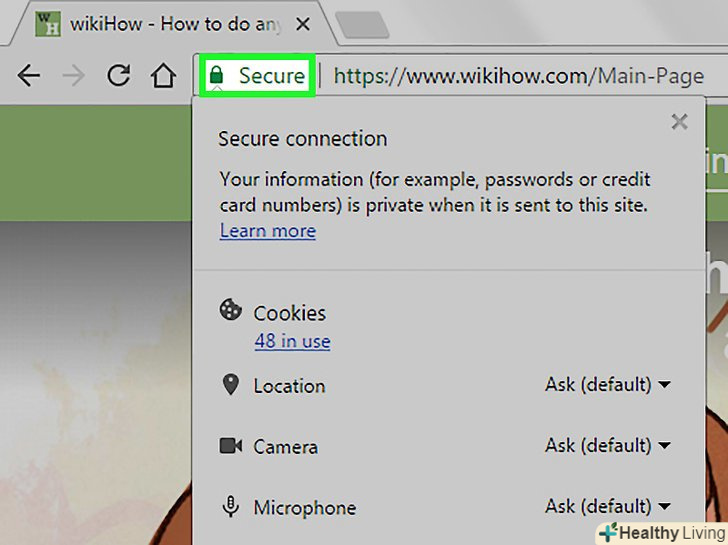
Task: Click the Microphone icon
Action: pos(230,506)
